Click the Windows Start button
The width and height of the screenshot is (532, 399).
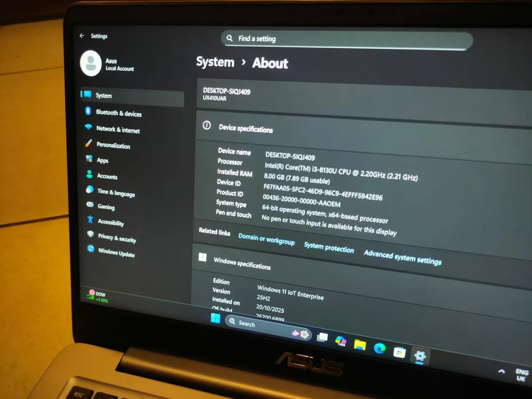click(215, 318)
